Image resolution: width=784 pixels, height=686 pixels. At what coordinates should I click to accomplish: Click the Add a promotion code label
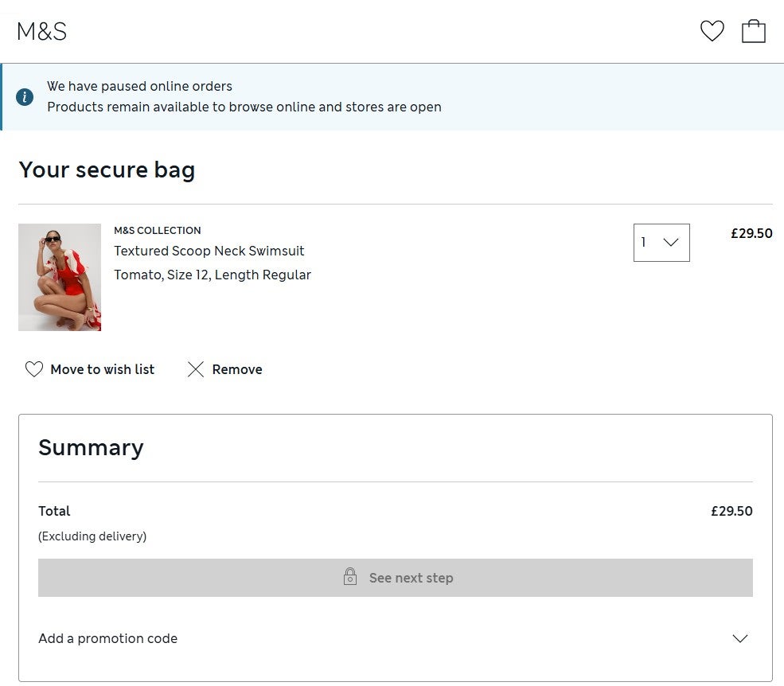[107, 638]
